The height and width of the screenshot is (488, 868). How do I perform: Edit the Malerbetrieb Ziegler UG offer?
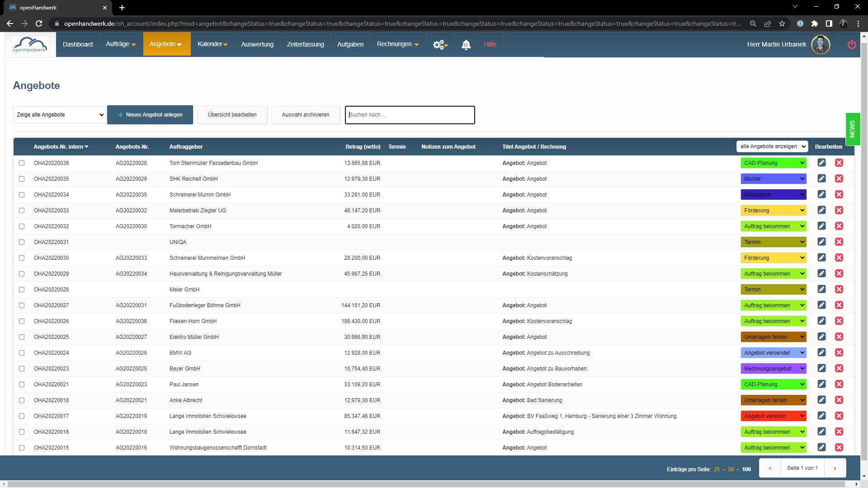[x=821, y=210]
